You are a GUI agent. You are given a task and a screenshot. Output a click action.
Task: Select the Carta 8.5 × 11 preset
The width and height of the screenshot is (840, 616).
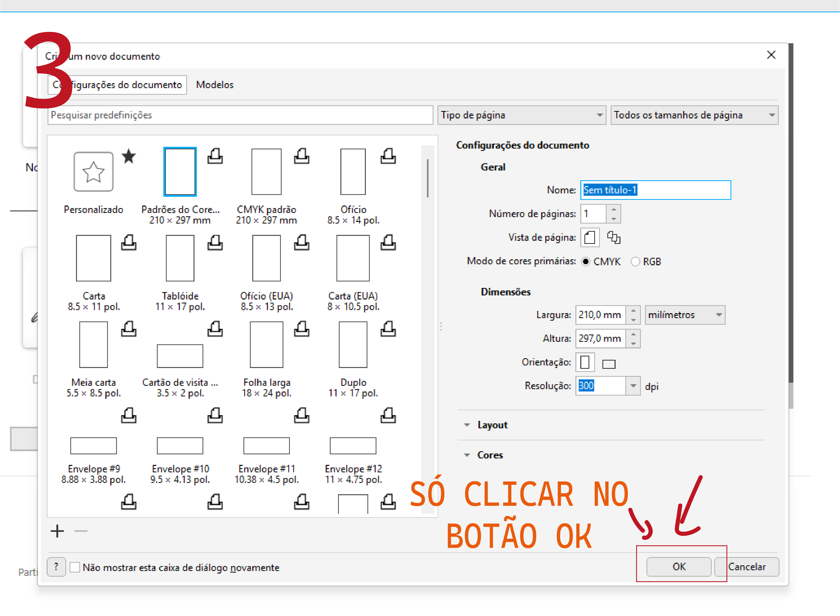[x=93, y=258]
